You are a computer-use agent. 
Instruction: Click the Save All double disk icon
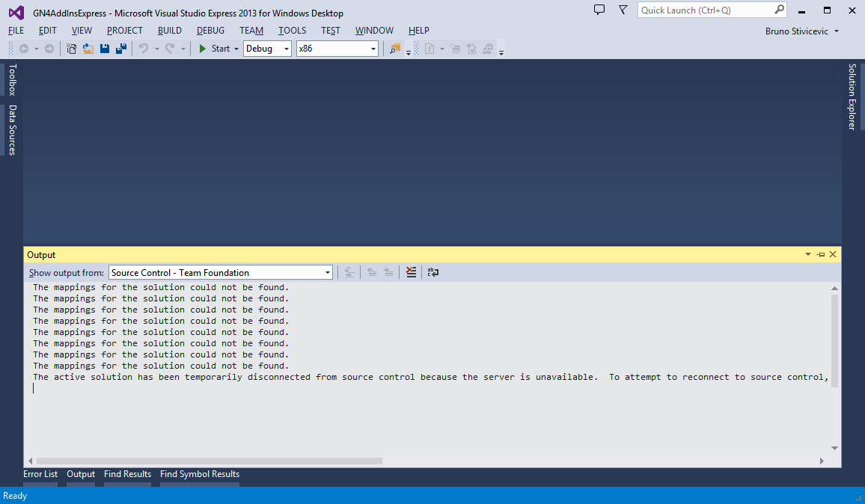(120, 49)
